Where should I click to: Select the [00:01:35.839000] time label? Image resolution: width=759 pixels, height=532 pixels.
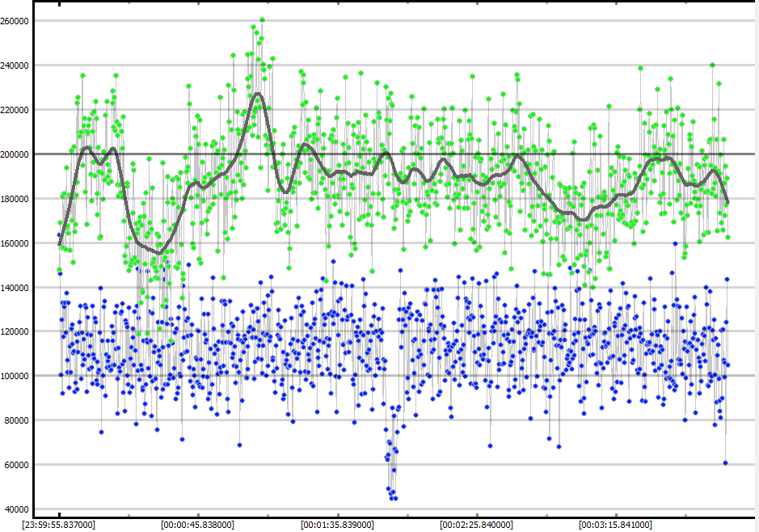pos(338,525)
